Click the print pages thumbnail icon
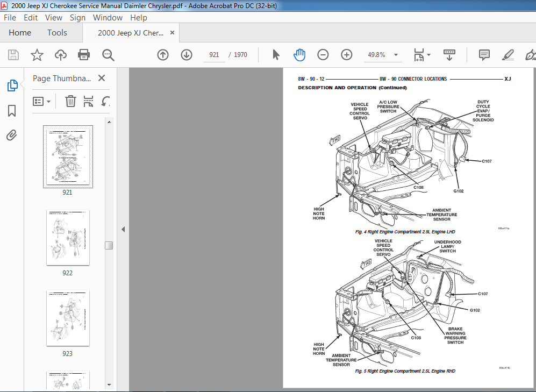This screenshot has width=536, height=392. tap(88, 101)
